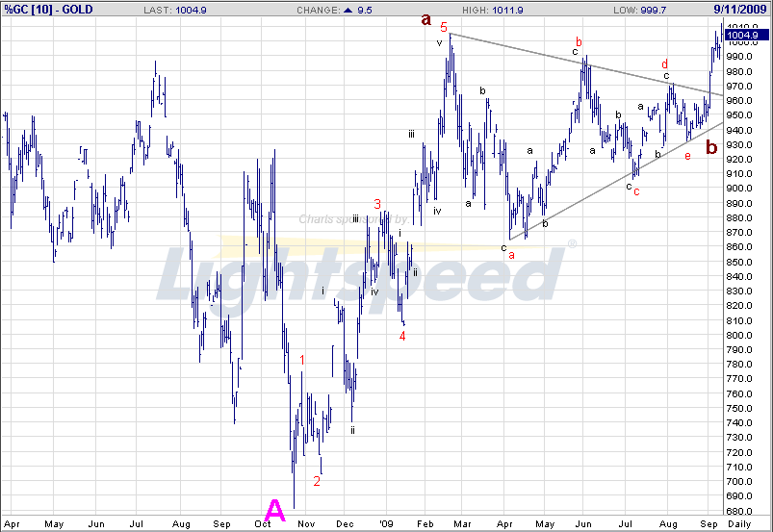Select the magenta wave A label
The height and width of the screenshot is (532, 773).
(274, 510)
